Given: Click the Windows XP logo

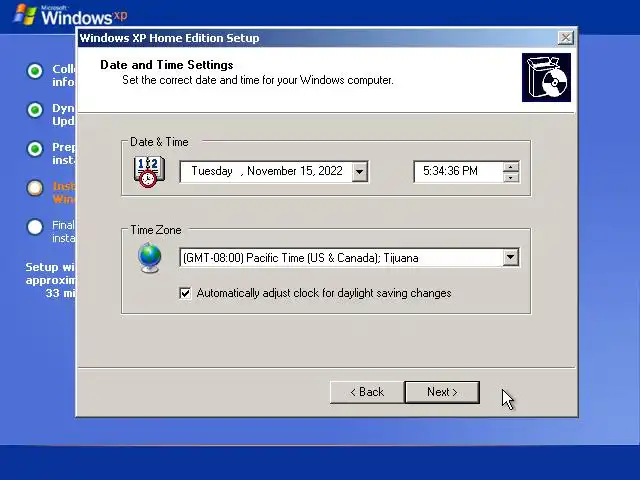Looking at the screenshot, I should (x=70, y=15).
